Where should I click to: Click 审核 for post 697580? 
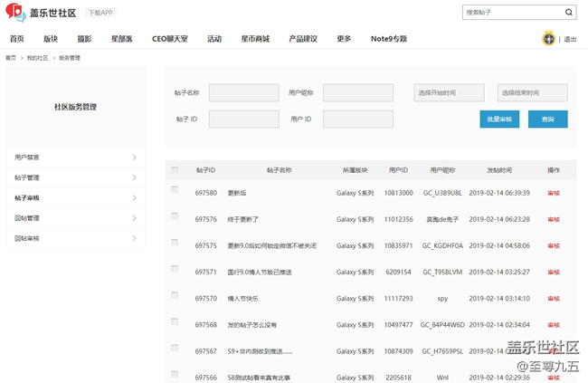coord(554,193)
